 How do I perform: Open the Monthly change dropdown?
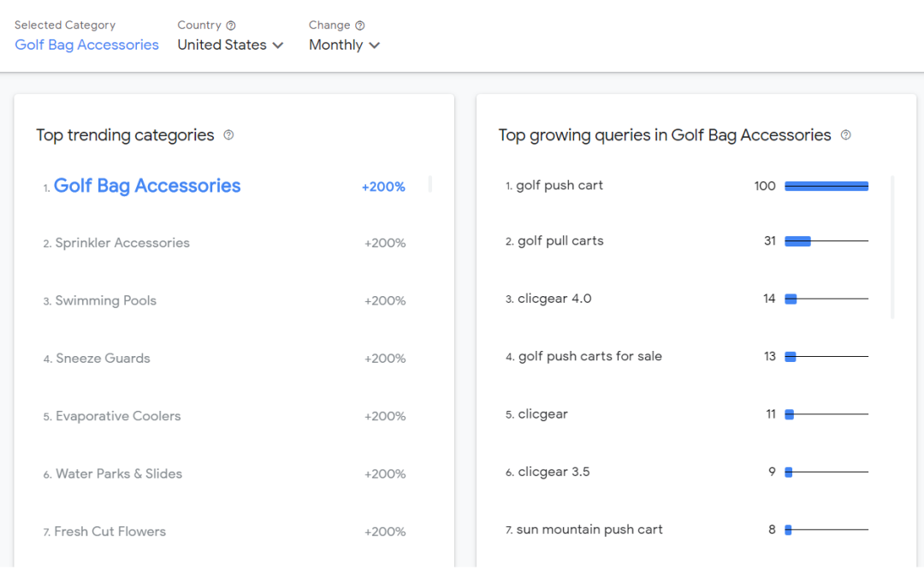(344, 45)
